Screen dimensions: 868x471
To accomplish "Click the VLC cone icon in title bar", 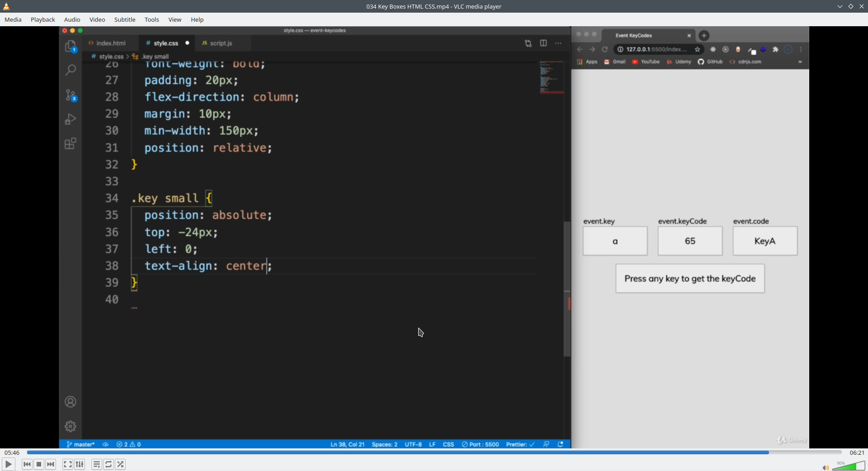I will (x=6, y=6).
